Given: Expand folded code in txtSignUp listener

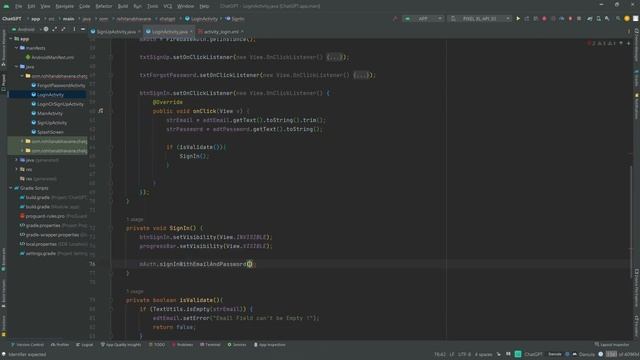Looking at the screenshot, I should point(335,58).
